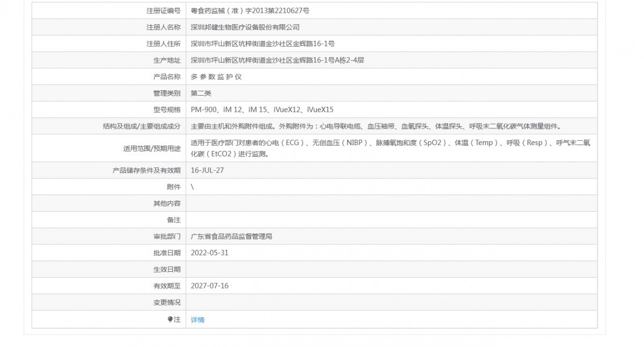Click the 注册人名称 label
The height and width of the screenshot is (347, 644).
tap(164, 27)
